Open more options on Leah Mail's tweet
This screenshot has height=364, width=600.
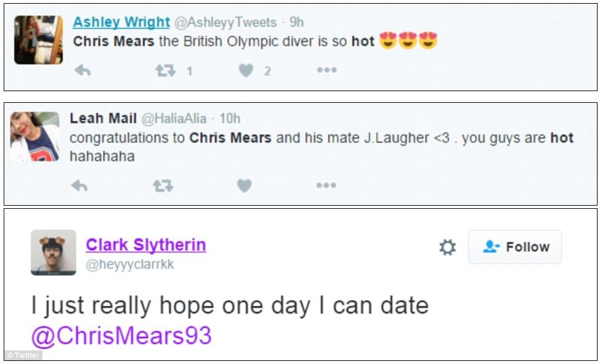326,185
